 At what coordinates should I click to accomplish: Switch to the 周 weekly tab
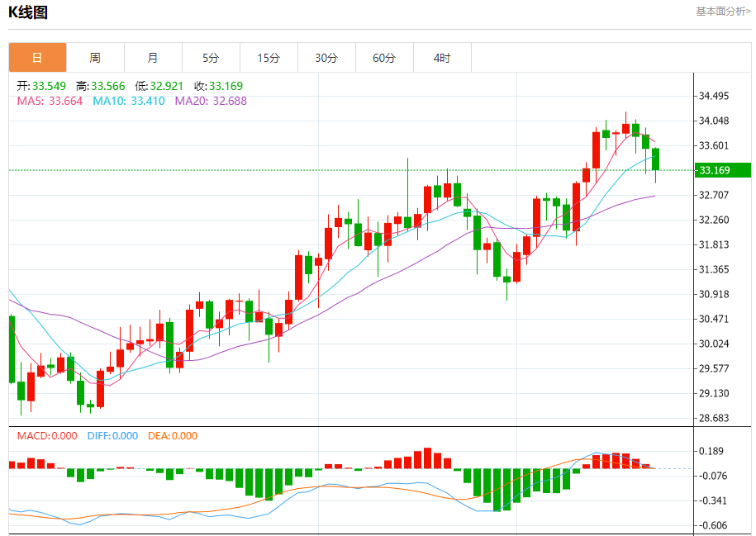[96, 58]
